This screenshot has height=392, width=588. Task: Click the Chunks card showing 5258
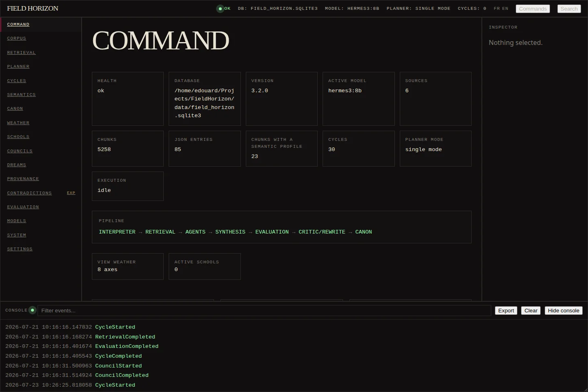128,149
